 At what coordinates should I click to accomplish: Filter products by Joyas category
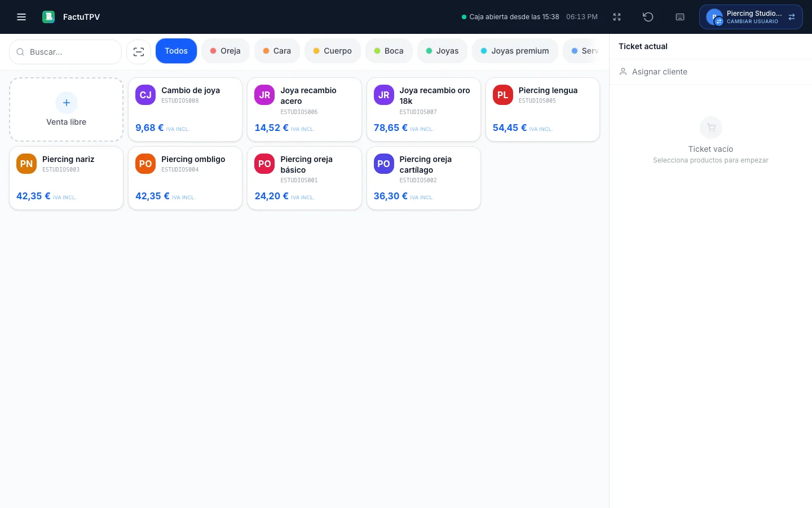[x=443, y=51]
